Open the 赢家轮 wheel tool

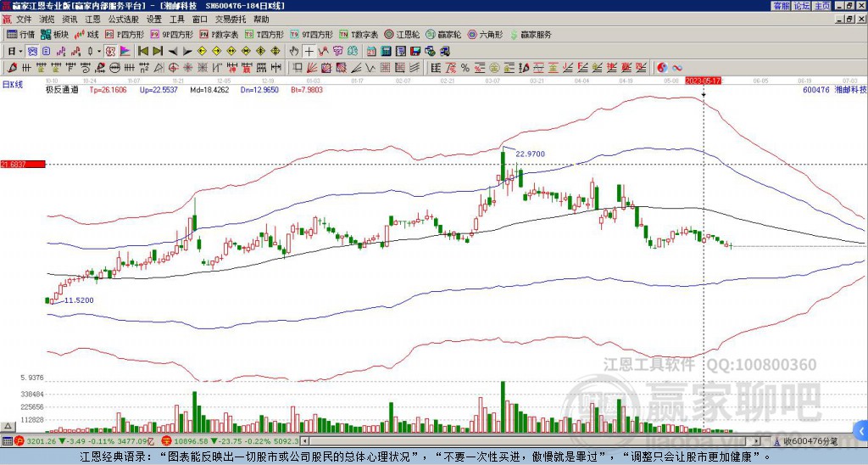(443, 34)
